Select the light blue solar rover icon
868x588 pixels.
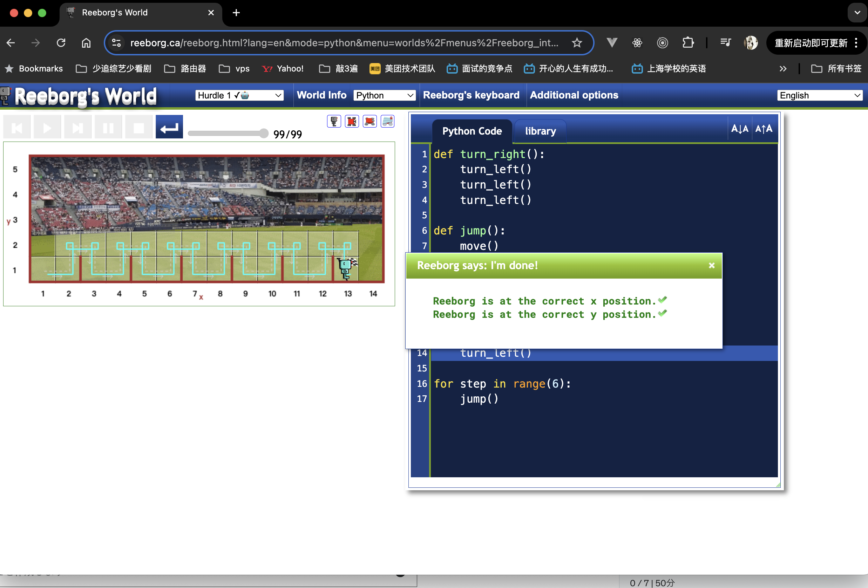(x=387, y=121)
